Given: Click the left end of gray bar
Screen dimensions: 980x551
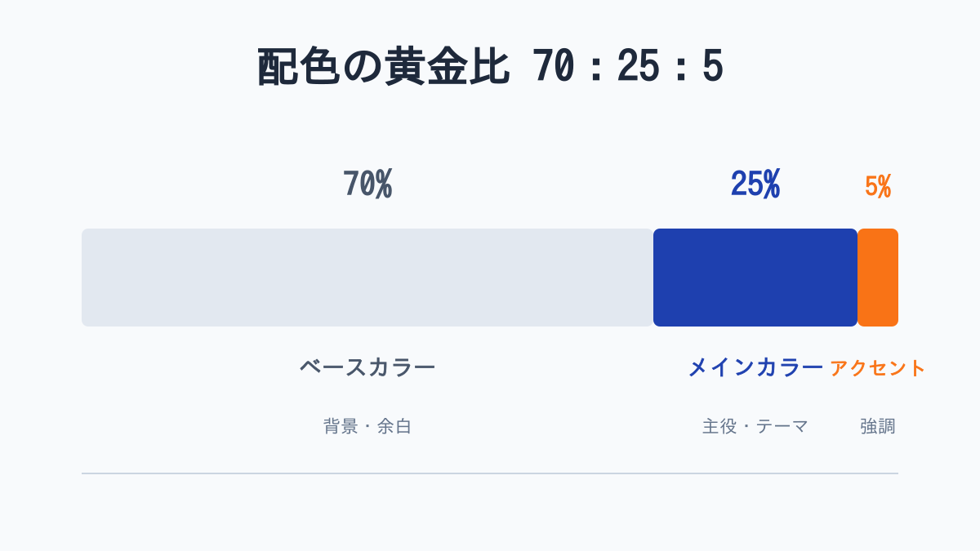Looking at the screenshot, I should (87, 278).
